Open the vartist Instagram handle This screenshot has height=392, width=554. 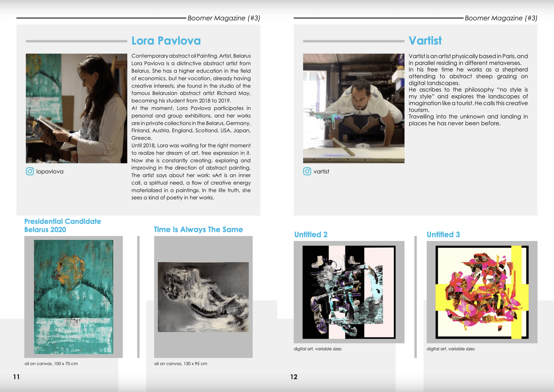pos(321,172)
